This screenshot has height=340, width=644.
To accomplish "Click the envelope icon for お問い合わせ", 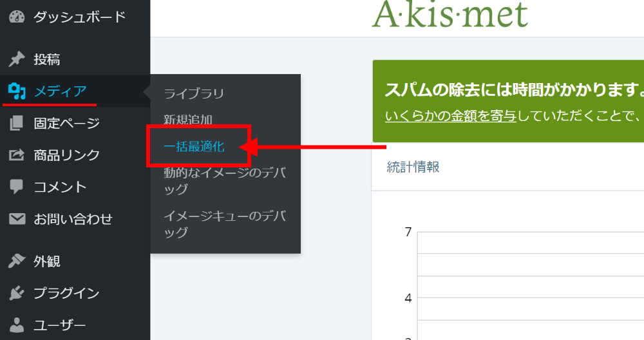I will tap(17, 219).
